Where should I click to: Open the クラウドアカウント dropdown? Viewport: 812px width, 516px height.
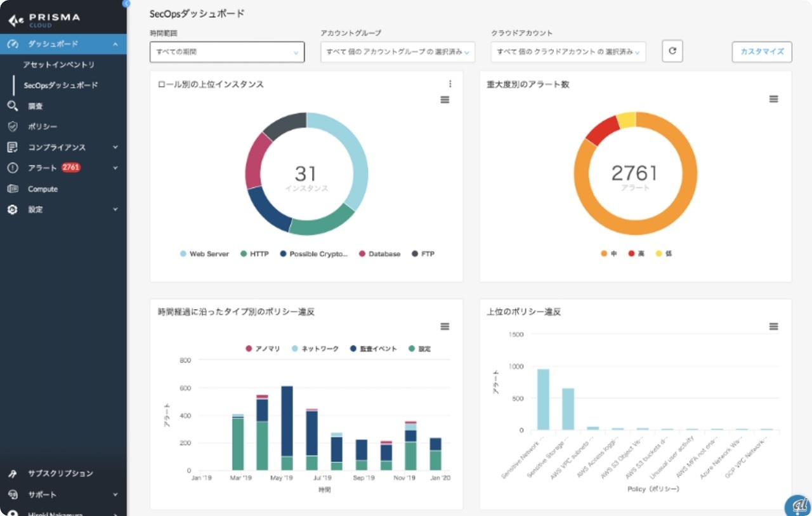pos(568,52)
